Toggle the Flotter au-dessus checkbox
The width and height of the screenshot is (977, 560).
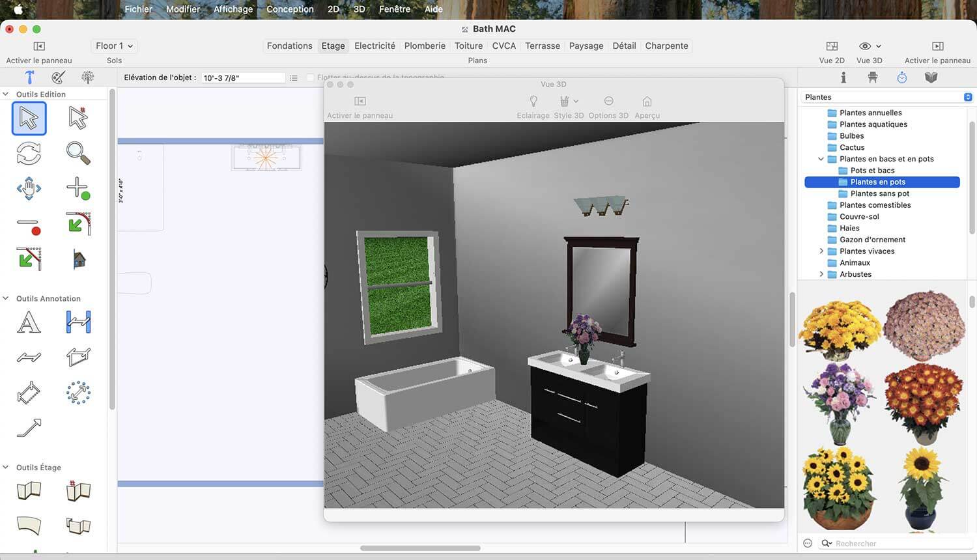[x=311, y=77]
